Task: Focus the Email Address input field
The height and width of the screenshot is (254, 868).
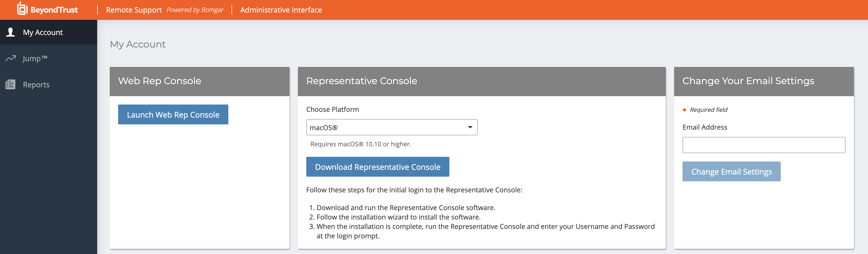Action: pyautogui.click(x=763, y=145)
